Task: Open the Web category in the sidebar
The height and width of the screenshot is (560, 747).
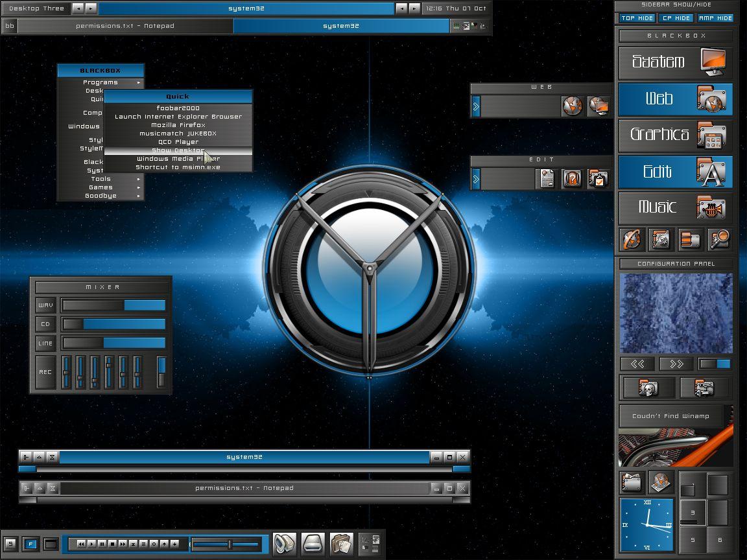Action: click(675, 99)
